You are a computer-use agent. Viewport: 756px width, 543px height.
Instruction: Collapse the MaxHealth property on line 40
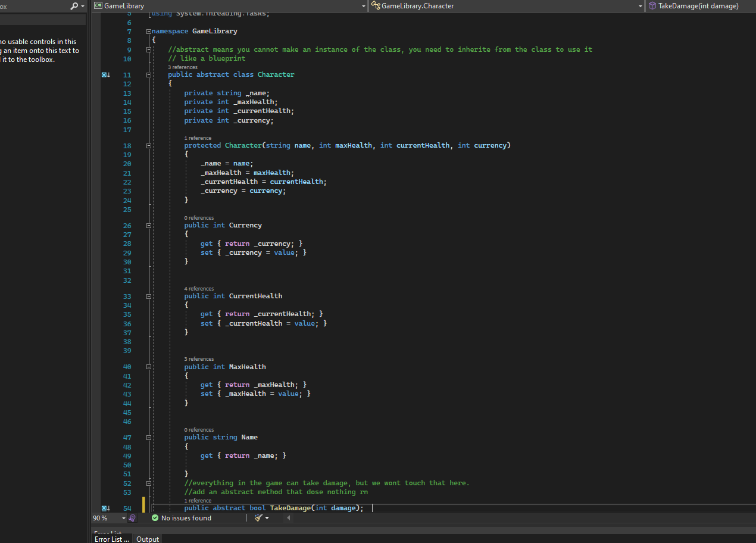tap(148, 367)
